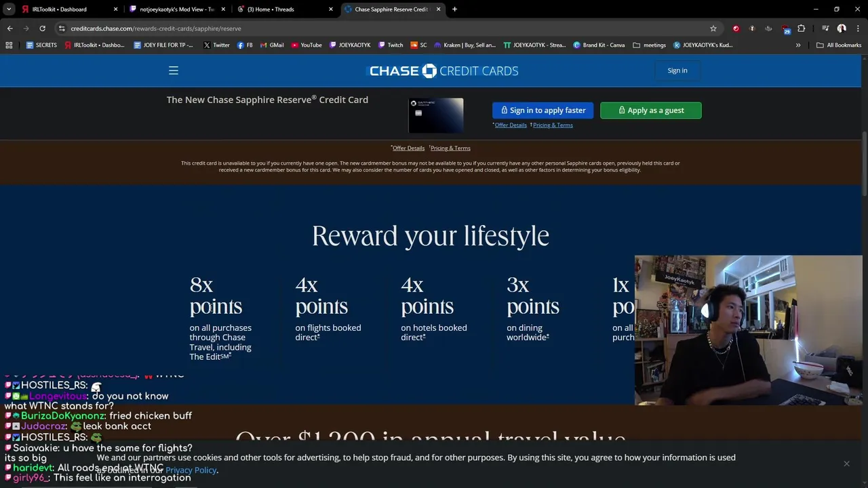Open the JOEY FILE FOR TP bookmark

pos(163,45)
